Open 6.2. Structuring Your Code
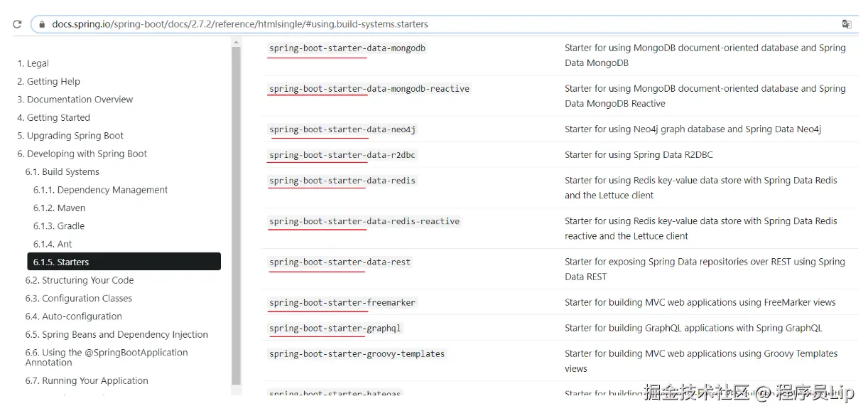 pos(80,281)
